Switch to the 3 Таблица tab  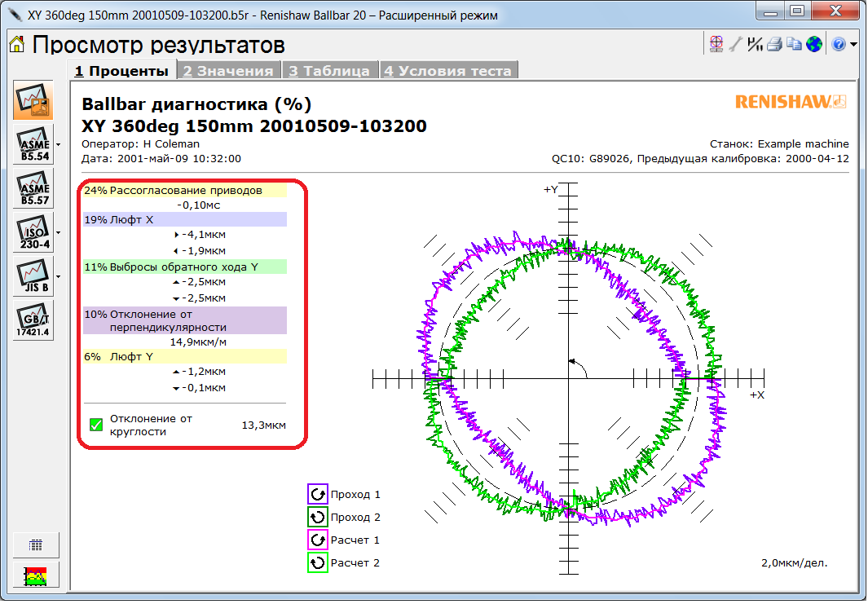[x=329, y=71]
